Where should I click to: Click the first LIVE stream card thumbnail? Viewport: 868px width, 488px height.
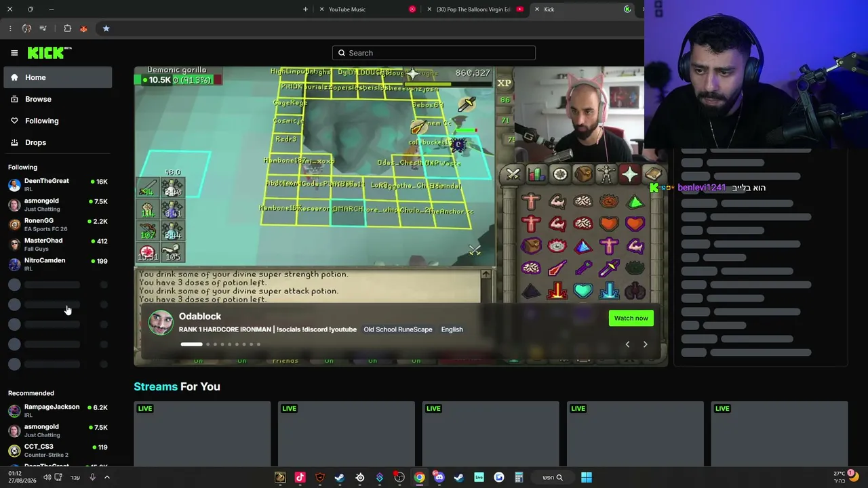(202, 434)
